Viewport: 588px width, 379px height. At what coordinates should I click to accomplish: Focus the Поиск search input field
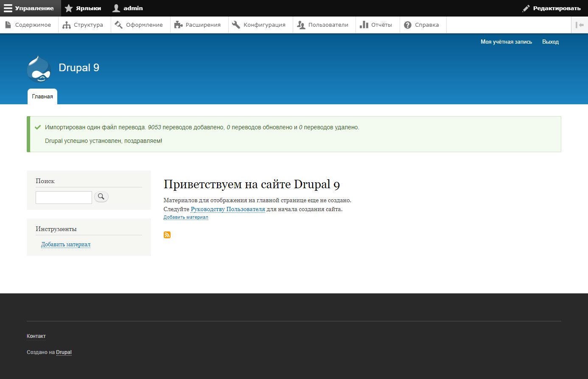64,198
